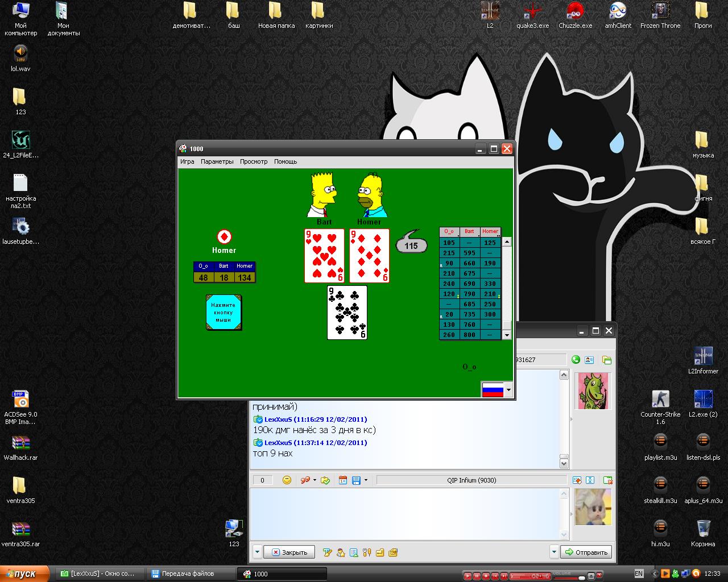Open the Параметры menu
The width and height of the screenshot is (728, 582).
coord(217,162)
